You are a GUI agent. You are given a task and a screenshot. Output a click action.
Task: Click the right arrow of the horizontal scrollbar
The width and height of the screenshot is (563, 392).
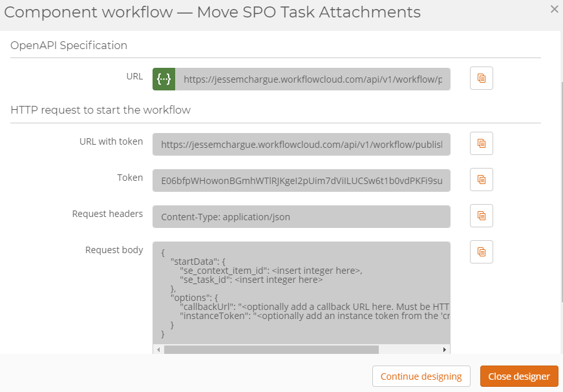click(x=445, y=349)
